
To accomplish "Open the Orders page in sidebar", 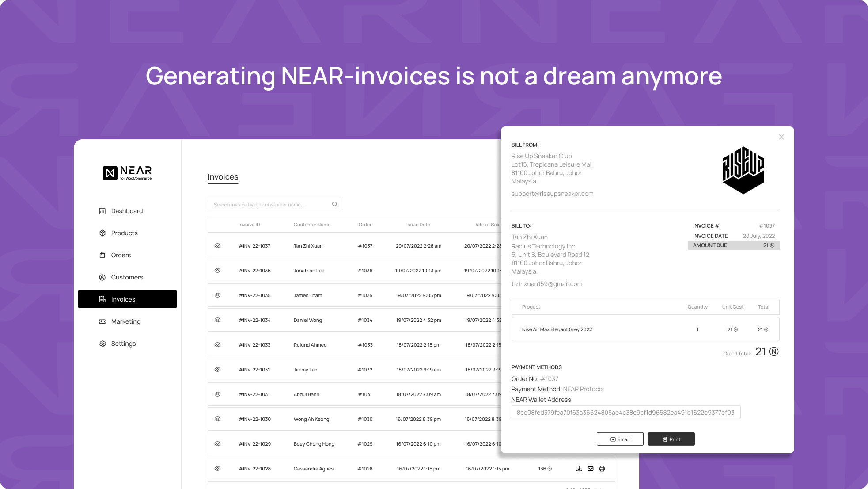I will [x=121, y=255].
